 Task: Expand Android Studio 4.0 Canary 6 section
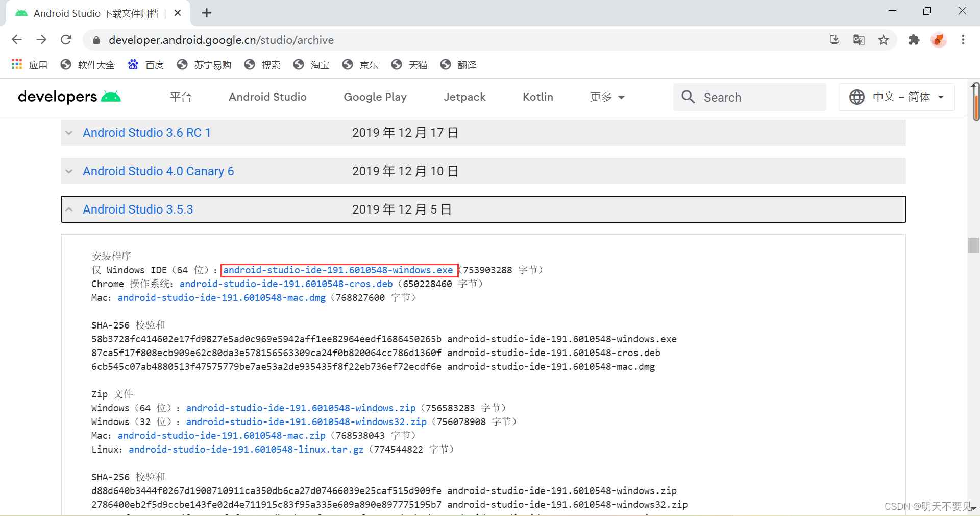click(x=69, y=171)
